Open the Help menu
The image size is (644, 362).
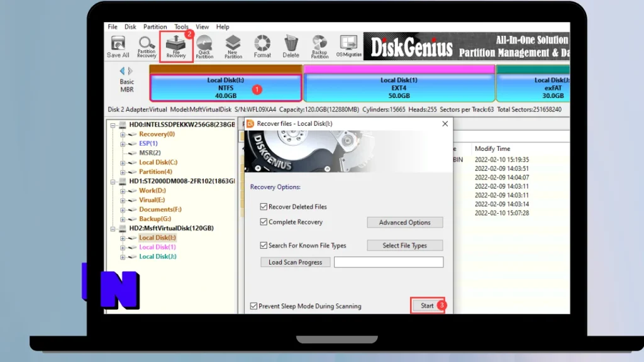(x=223, y=26)
